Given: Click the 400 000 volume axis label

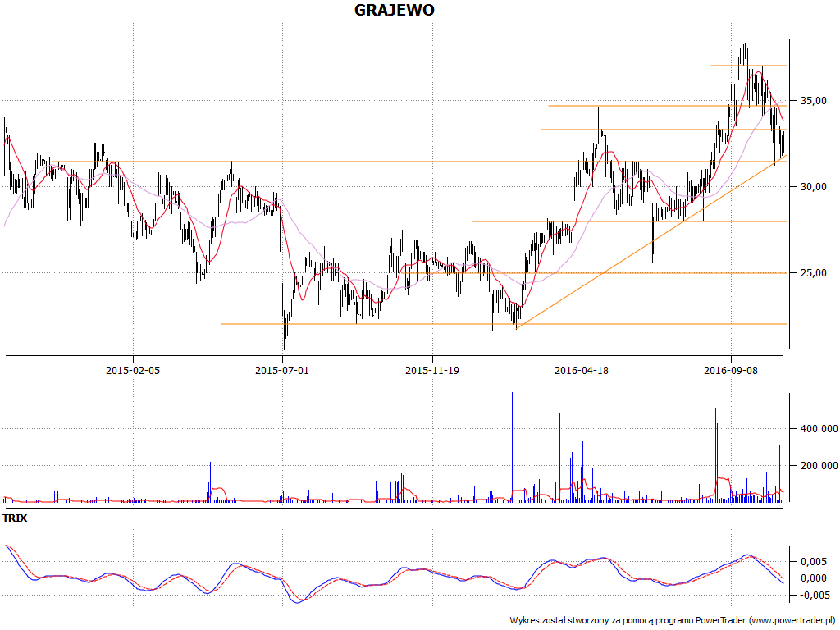Looking at the screenshot, I should click(x=819, y=429).
